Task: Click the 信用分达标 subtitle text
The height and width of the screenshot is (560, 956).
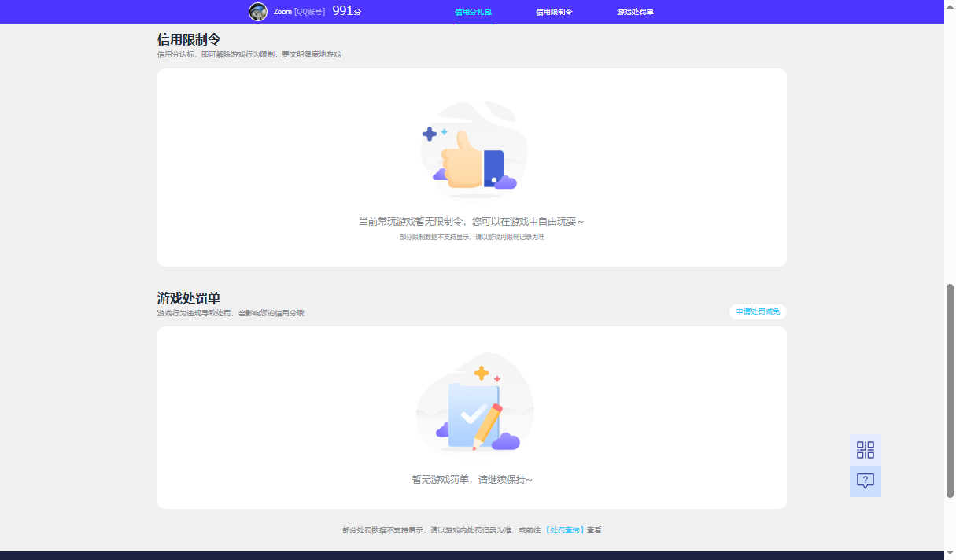Action: click(x=249, y=54)
